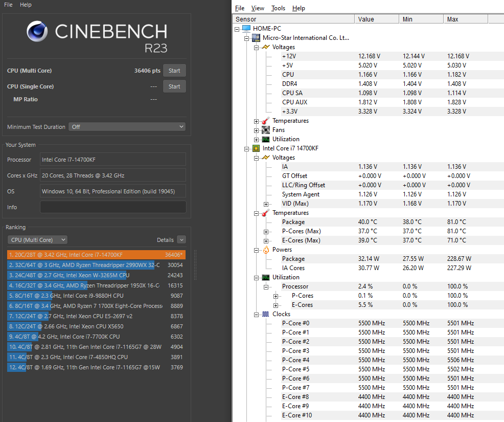The height and width of the screenshot is (422, 504).
Task: Select ranking entry Core i7-7700K
Action: pos(96,337)
